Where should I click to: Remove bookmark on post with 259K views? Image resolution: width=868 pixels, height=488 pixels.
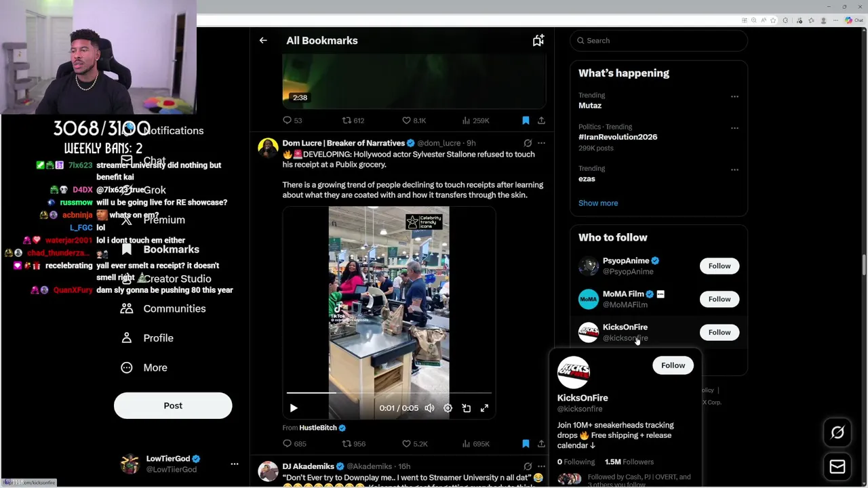[x=526, y=121]
